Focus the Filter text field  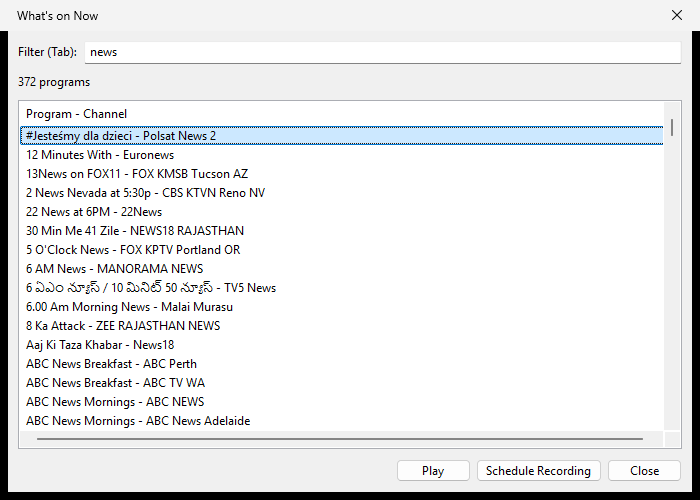(x=383, y=52)
